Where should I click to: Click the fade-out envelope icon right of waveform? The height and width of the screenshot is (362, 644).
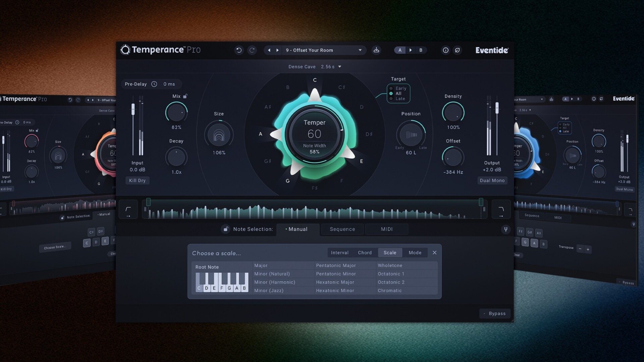point(501,209)
